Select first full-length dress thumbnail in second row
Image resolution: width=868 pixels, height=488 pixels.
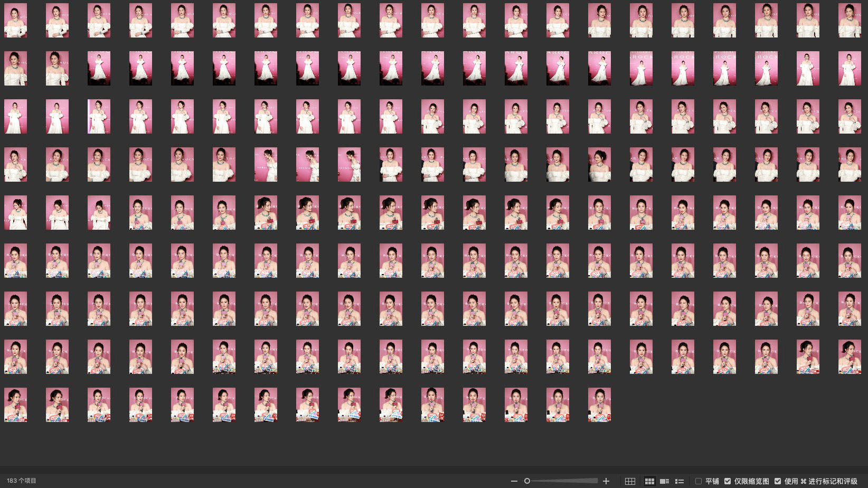99,68
